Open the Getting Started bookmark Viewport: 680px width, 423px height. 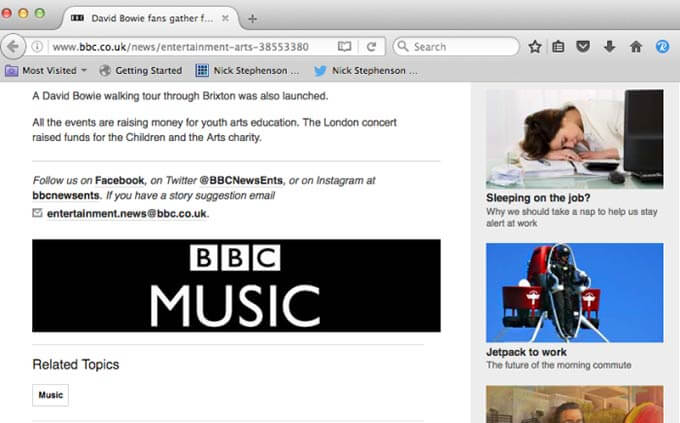coord(141,70)
